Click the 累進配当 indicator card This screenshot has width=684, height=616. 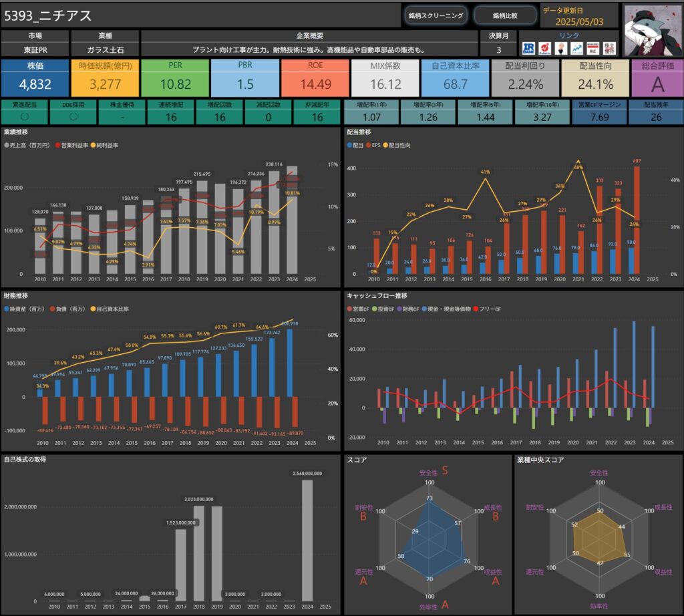(25, 112)
